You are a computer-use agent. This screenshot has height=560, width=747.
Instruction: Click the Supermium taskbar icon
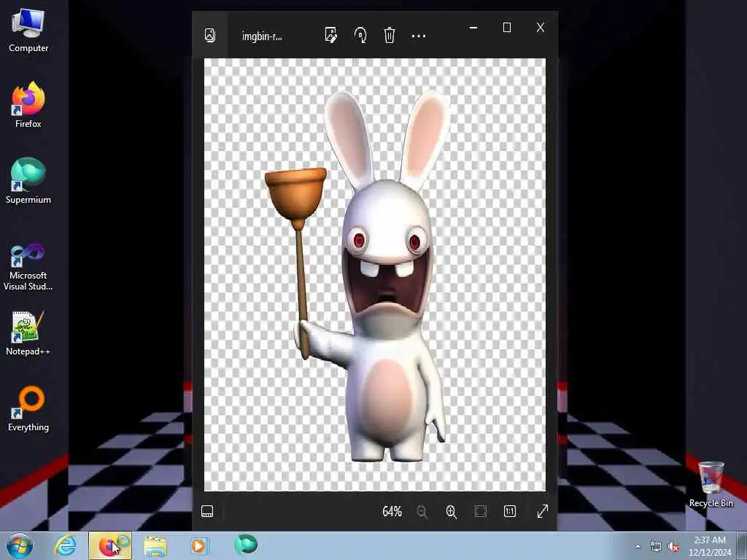(245, 545)
